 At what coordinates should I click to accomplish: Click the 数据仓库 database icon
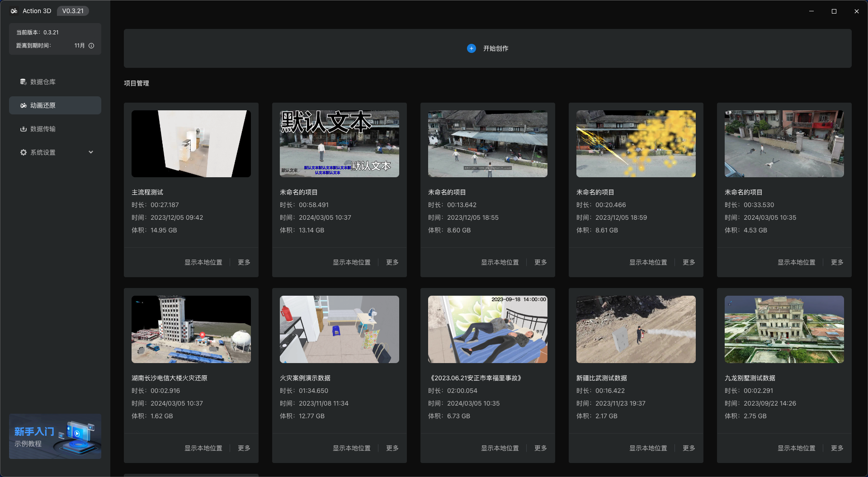(x=23, y=82)
